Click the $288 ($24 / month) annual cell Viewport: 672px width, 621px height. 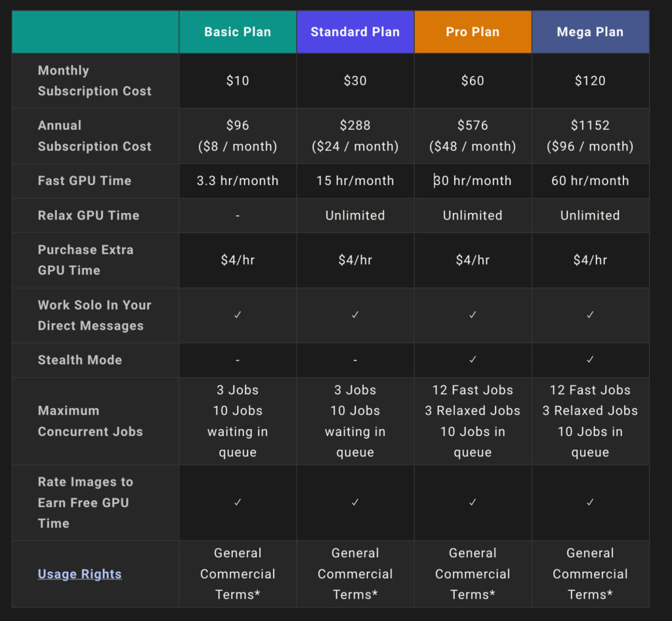click(x=355, y=136)
